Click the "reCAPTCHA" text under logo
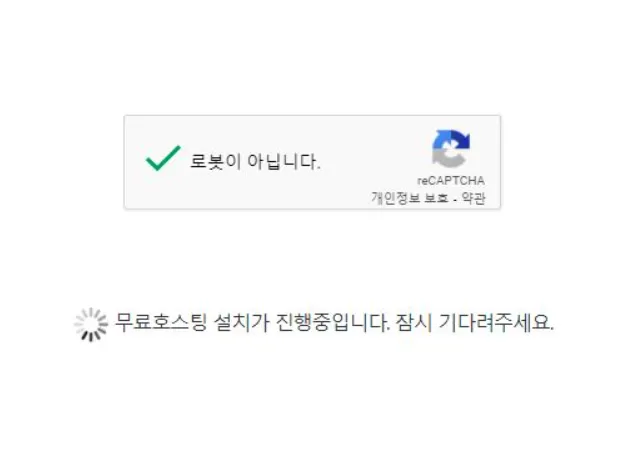 pyautogui.click(x=451, y=181)
